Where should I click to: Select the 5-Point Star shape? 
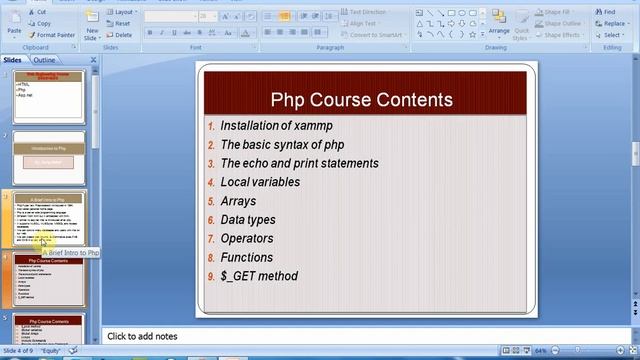click(472, 35)
